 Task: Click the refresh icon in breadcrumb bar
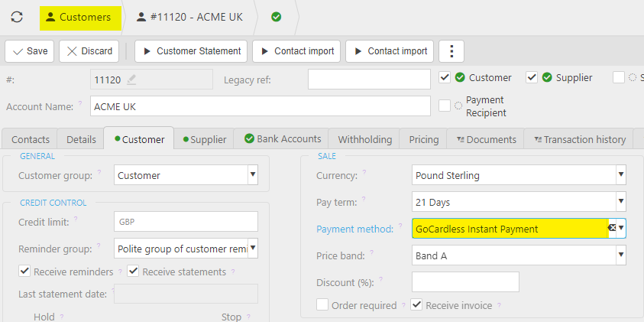[17, 17]
